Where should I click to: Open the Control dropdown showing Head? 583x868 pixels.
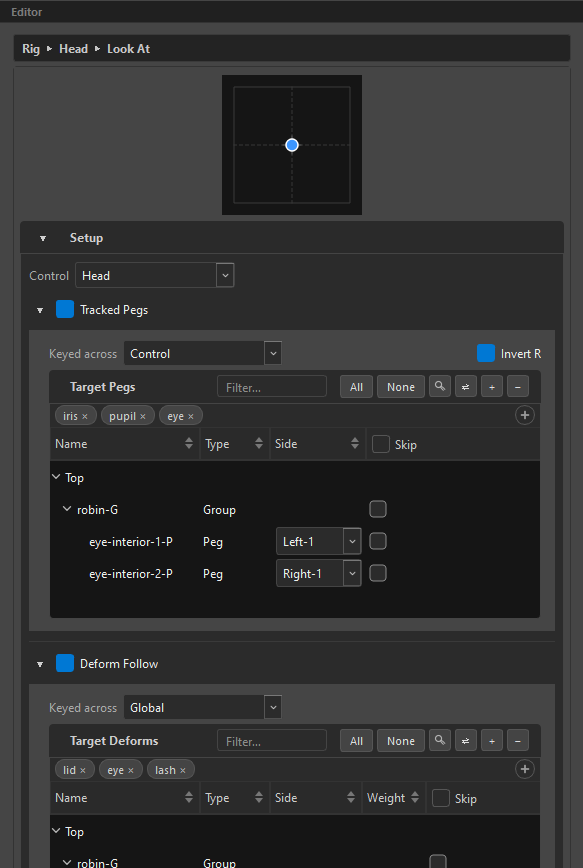[x=154, y=275]
